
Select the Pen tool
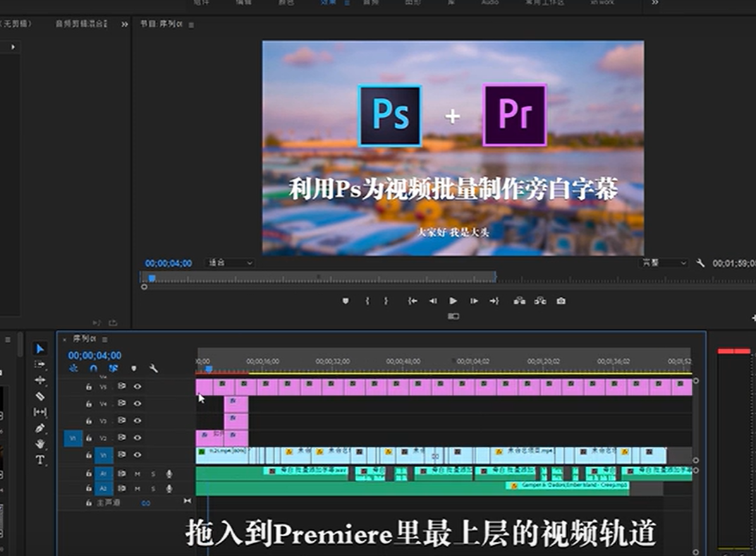point(40,428)
